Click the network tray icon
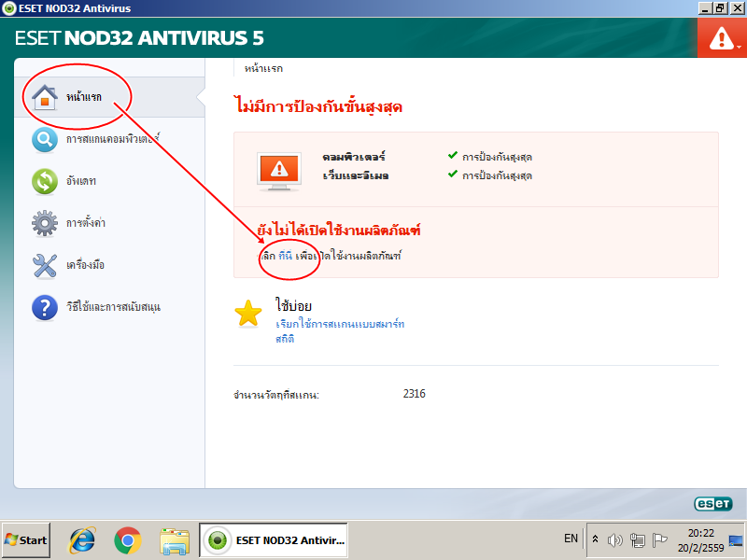This screenshot has height=560, width=747. (x=637, y=540)
